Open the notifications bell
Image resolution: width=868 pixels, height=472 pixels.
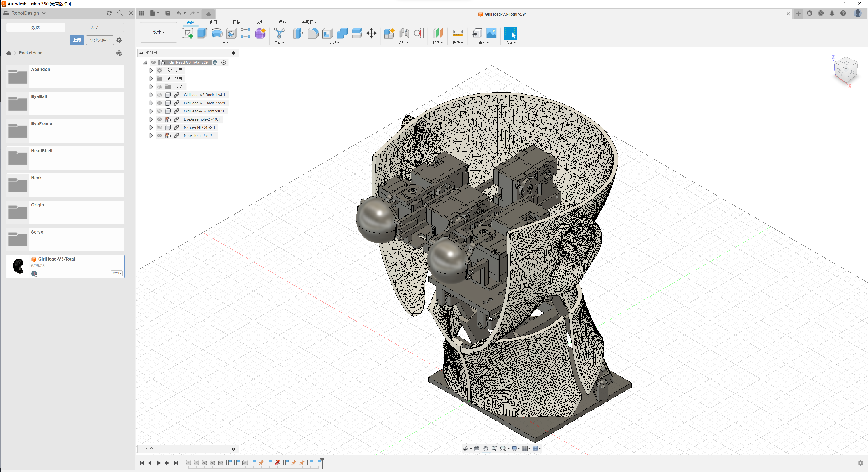coord(832,14)
